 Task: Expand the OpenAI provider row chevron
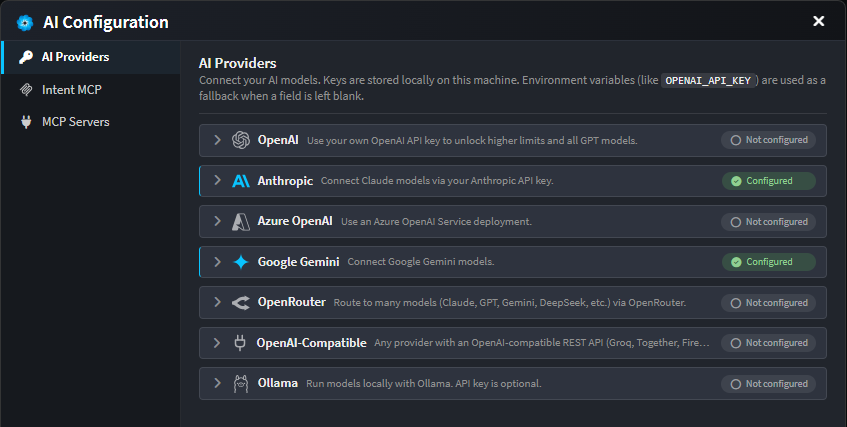click(x=217, y=140)
